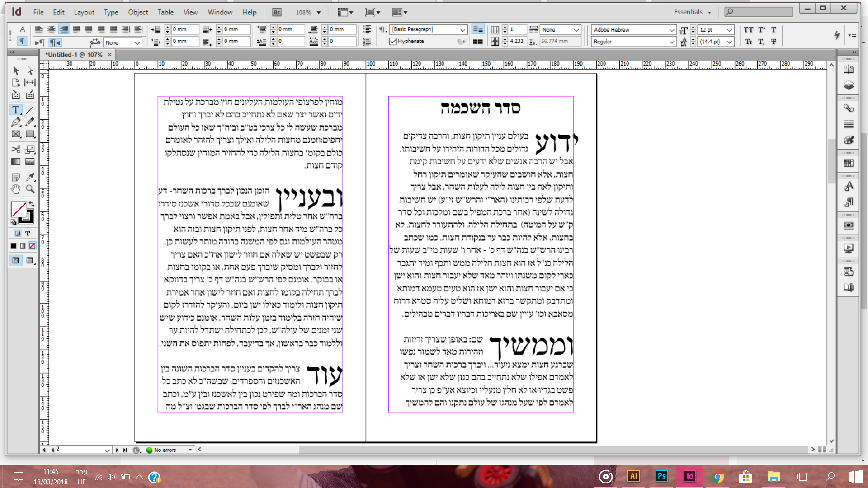The width and height of the screenshot is (868, 488).
Task: Open the page number dropdown in status bar
Action: point(107,450)
